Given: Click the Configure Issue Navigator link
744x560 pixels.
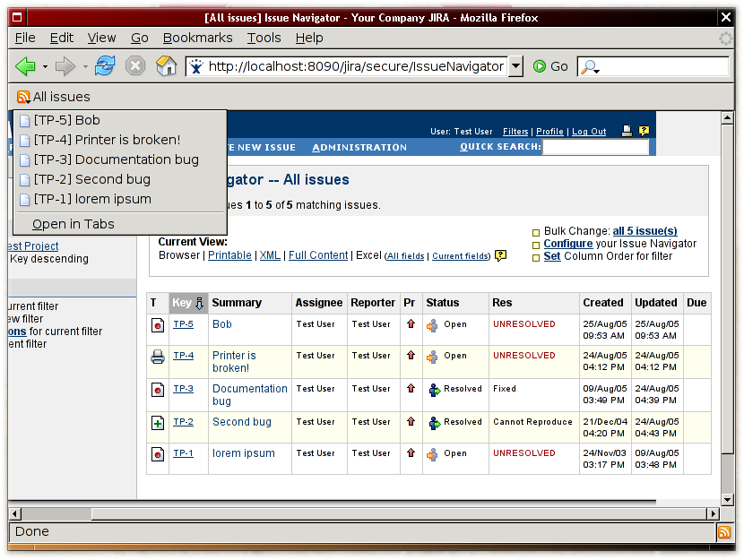Looking at the screenshot, I should pyautogui.click(x=568, y=244).
